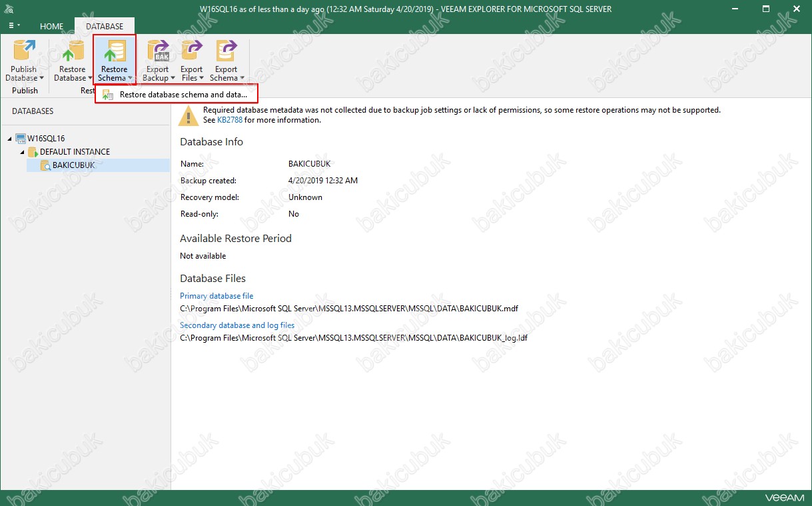Open the Restore Schema dropdown arrow
Viewport: 812px width, 506px height.
[x=130, y=79]
